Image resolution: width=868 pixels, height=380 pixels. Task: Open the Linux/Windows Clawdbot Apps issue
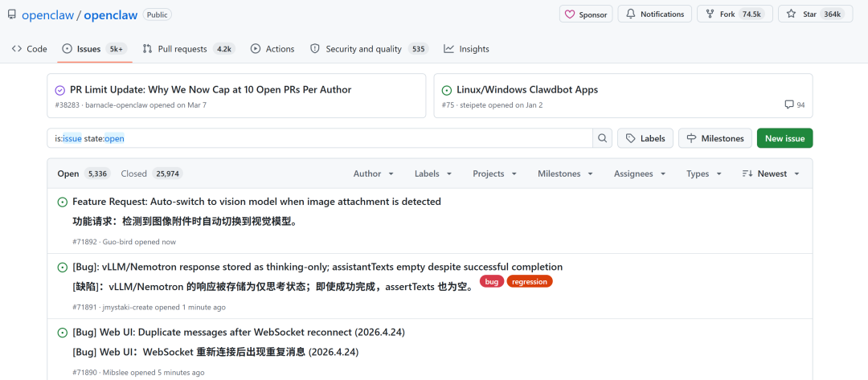(526, 90)
